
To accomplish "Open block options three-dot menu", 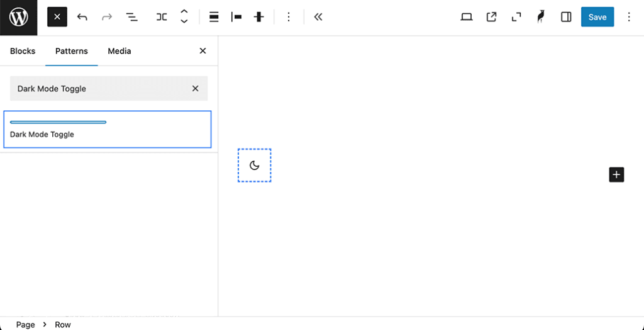I will 289,17.
